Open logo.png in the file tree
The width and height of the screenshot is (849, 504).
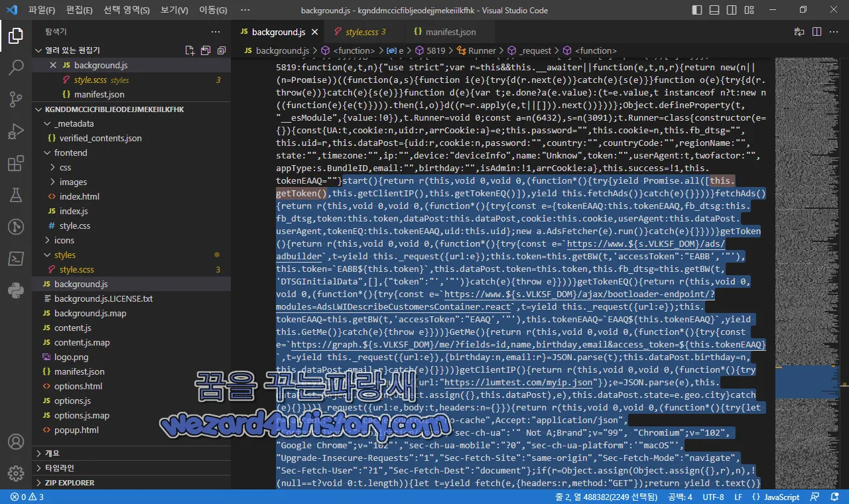(x=131, y=357)
